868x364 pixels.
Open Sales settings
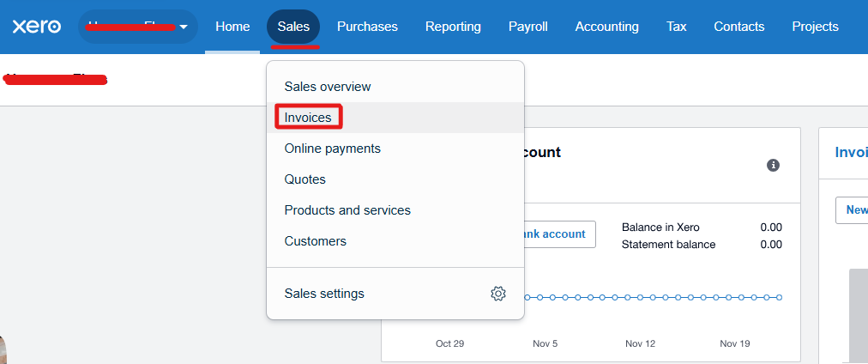[x=395, y=293]
